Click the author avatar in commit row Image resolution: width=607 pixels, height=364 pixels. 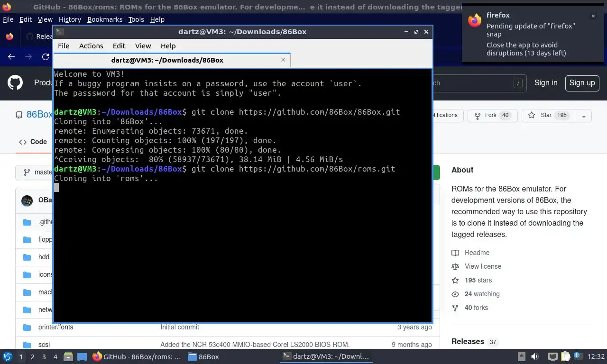27,200
